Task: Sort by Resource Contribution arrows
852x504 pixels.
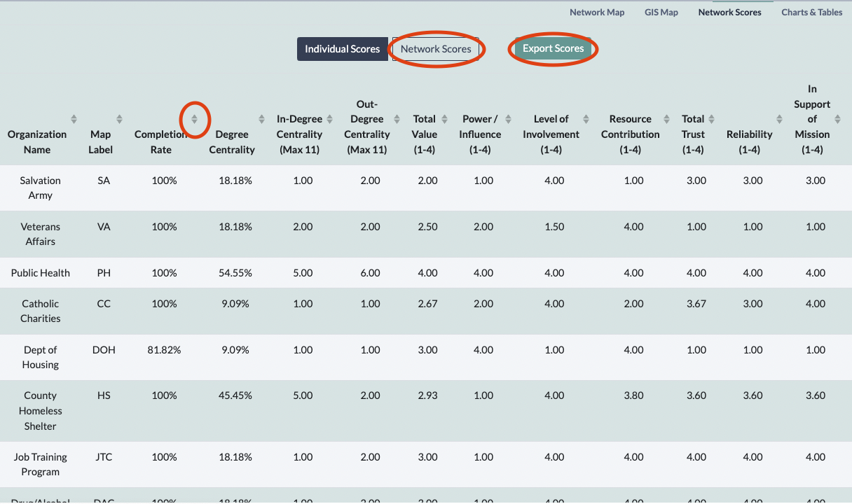Action: (x=666, y=119)
